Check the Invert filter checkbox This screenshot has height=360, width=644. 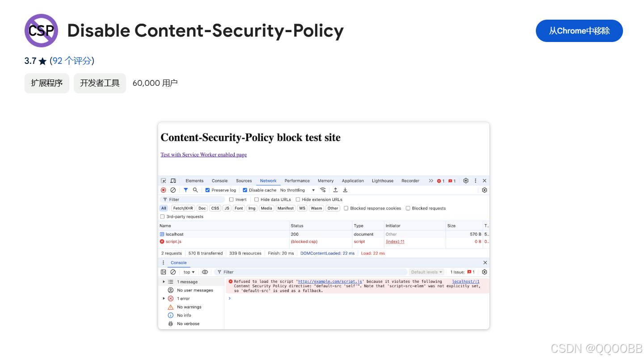point(232,200)
